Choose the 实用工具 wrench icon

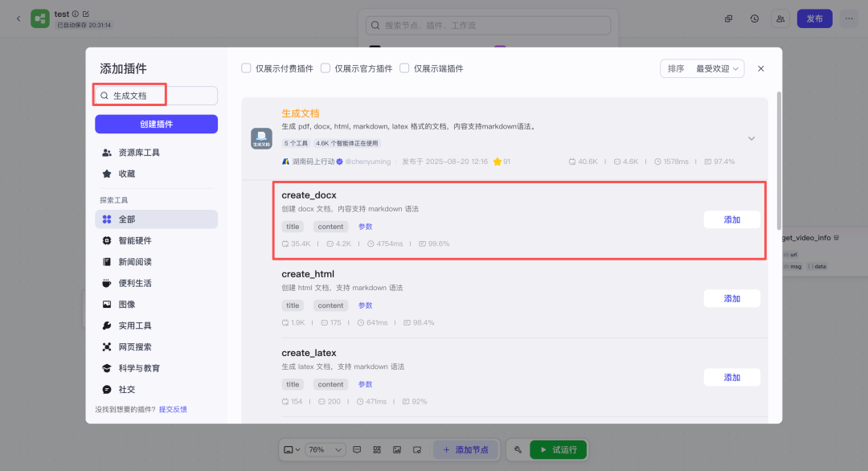107,326
